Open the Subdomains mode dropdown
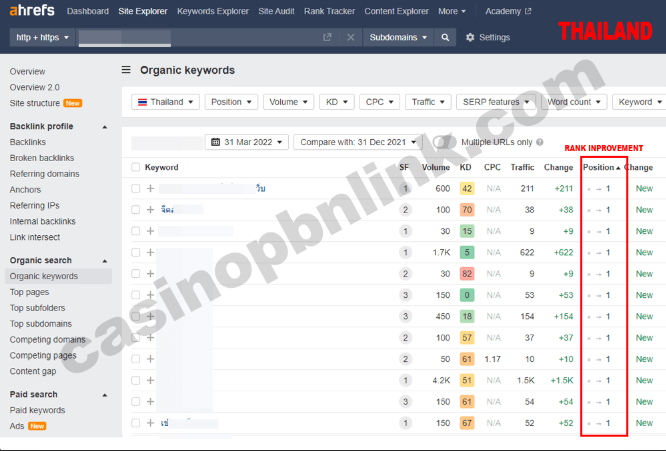 click(398, 37)
